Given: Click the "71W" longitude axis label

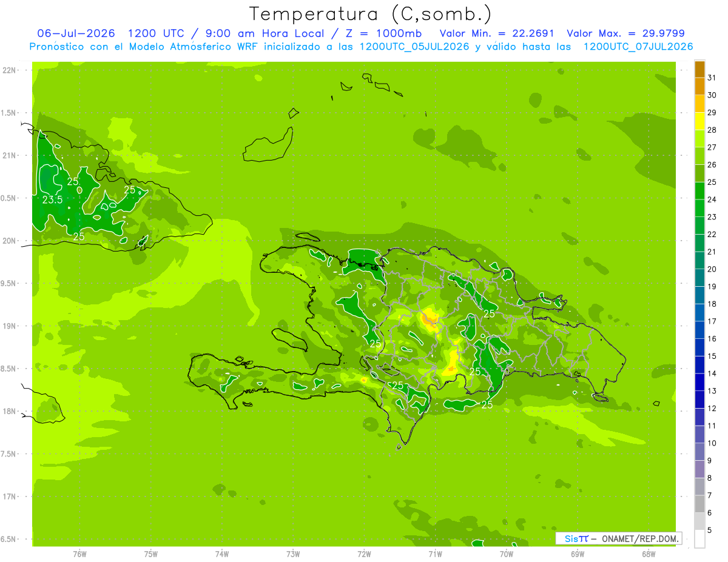Looking at the screenshot, I should [435, 554].
